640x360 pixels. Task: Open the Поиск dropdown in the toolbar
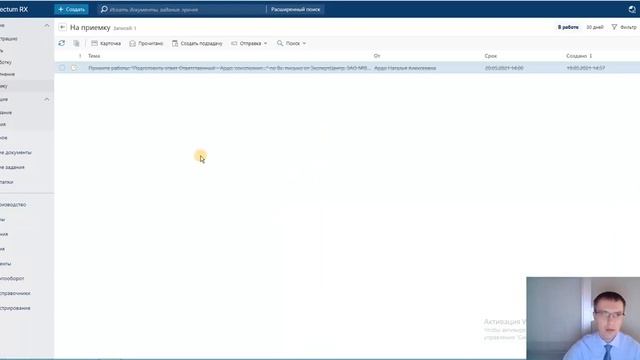(291, 43)
